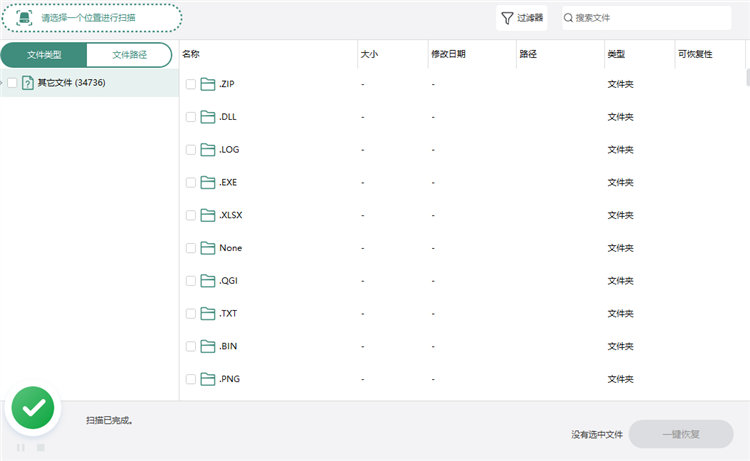Expand the 其它文件 tree node arrow
This screenshot has width=750, height=461.
click(1, 83)
